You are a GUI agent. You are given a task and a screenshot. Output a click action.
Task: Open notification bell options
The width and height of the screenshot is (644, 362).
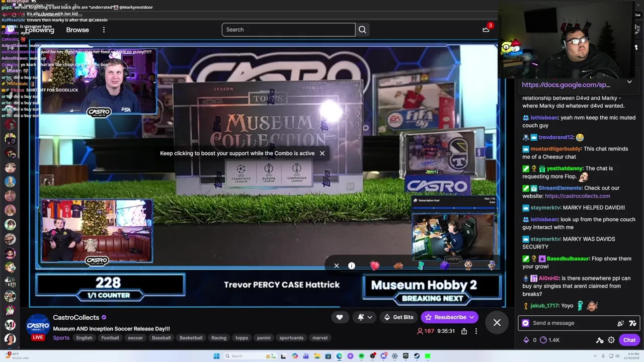click(365, 317)
